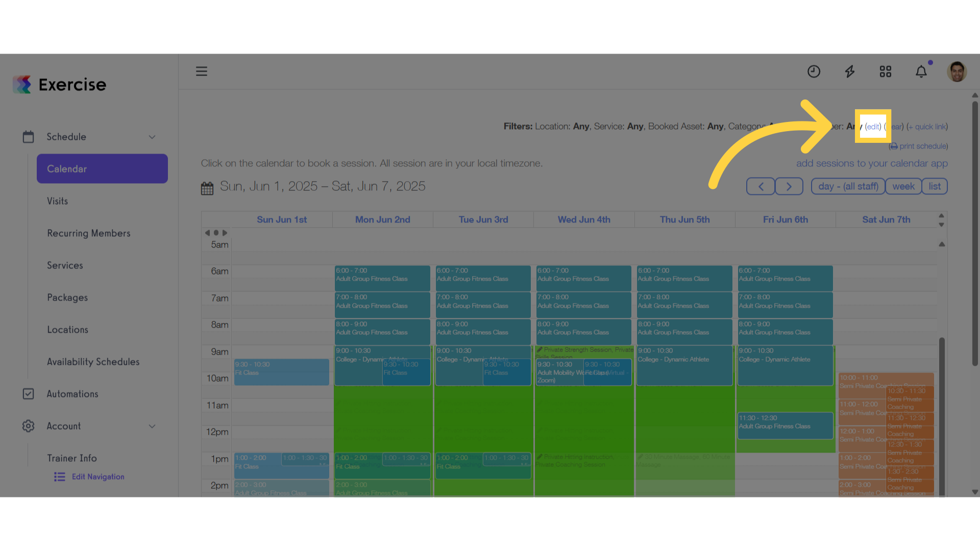Open the lightning bolt quick actions icon

[850, 71]
